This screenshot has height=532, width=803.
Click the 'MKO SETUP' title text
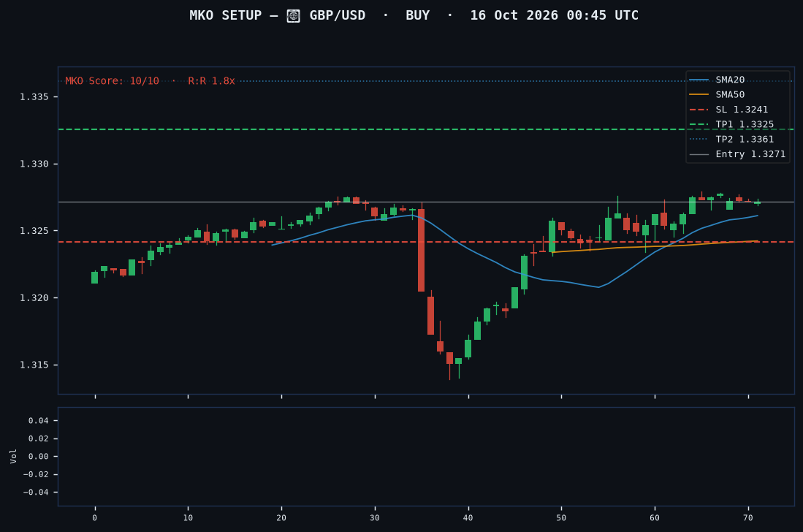(x=225, y=15)
